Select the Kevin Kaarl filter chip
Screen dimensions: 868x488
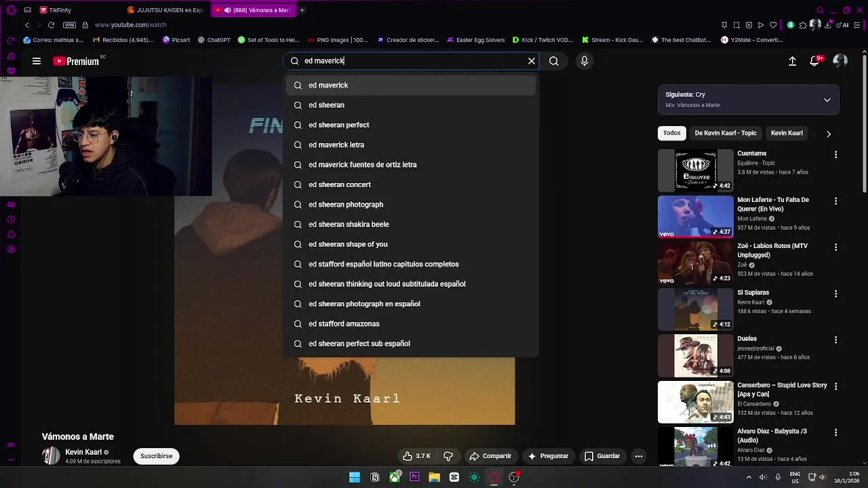tap(787, 133)
